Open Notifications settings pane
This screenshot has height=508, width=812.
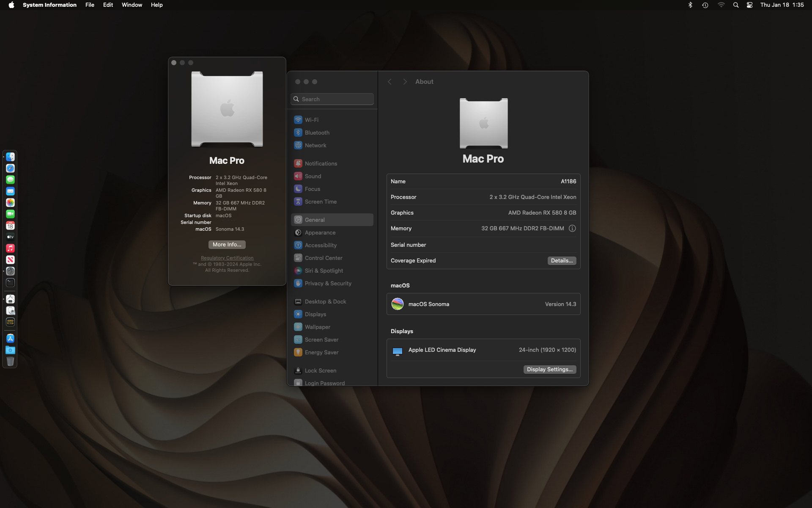(321, 163)
